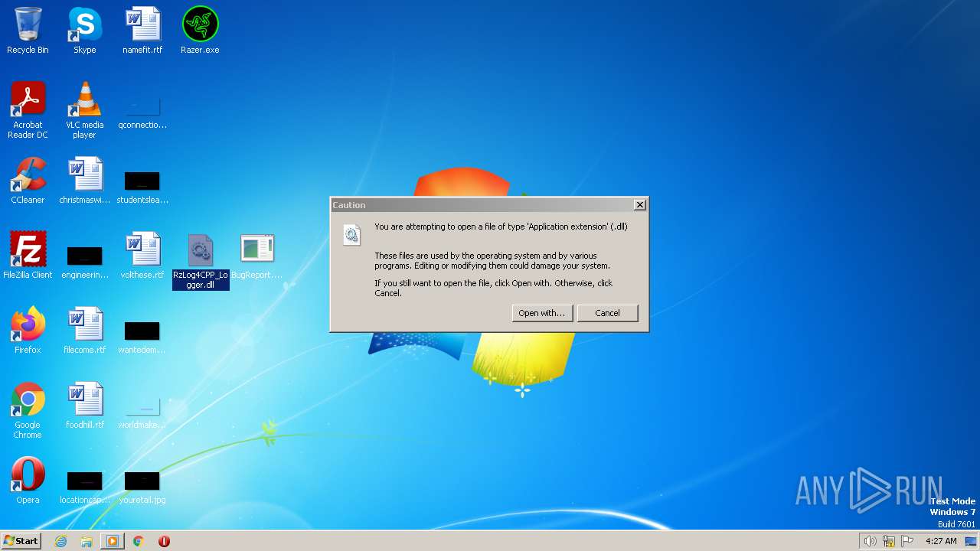This screenshot has width=980, height=551.
Task: Click the DLL file icon in dialog
Action: tap(352, 235)
